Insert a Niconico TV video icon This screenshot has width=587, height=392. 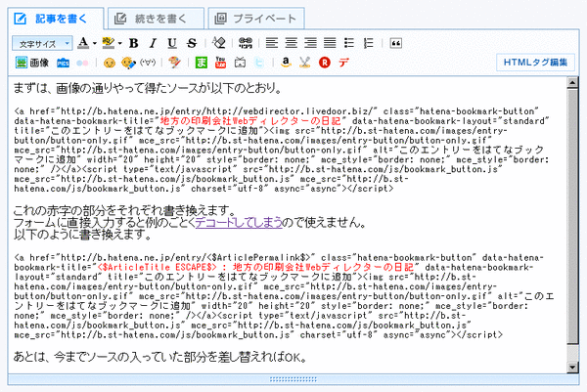pos(240,63)
